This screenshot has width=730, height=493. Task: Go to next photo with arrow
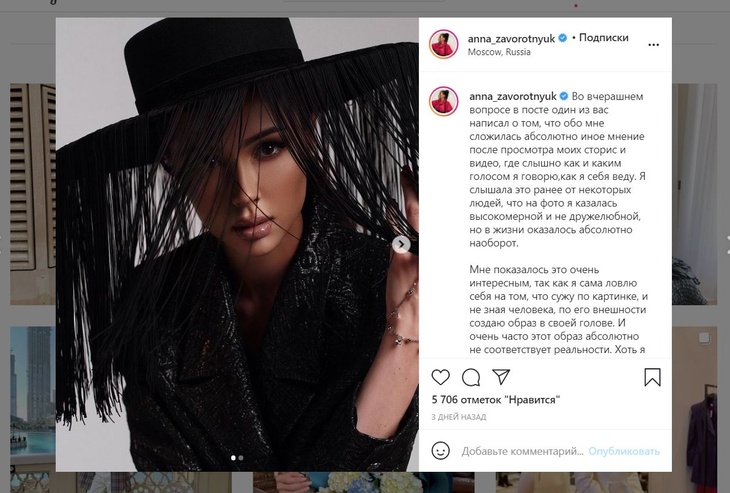click(x=401, y=244)
